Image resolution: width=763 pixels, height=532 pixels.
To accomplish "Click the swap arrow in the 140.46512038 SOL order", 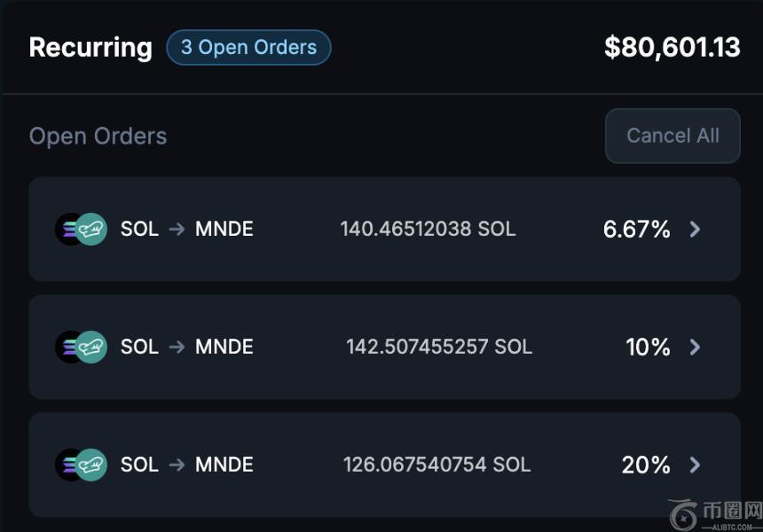I will coord(177,229).
